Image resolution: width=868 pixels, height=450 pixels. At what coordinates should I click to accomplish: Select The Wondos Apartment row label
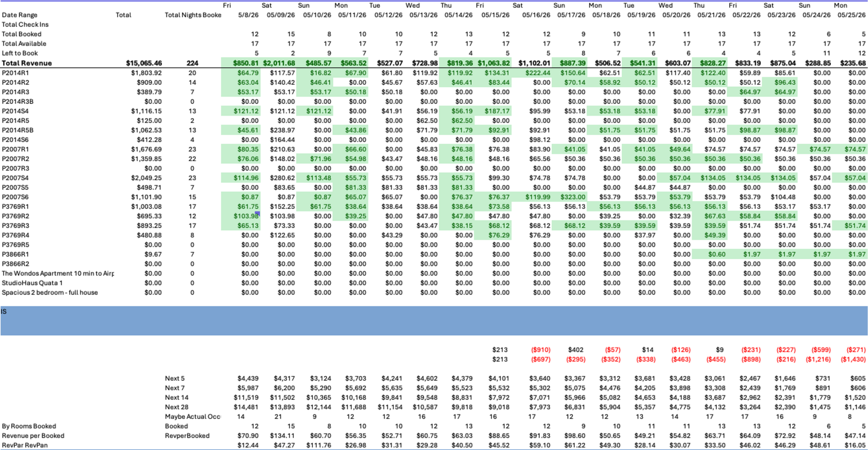pyautogui.click(x=58, y=274)
